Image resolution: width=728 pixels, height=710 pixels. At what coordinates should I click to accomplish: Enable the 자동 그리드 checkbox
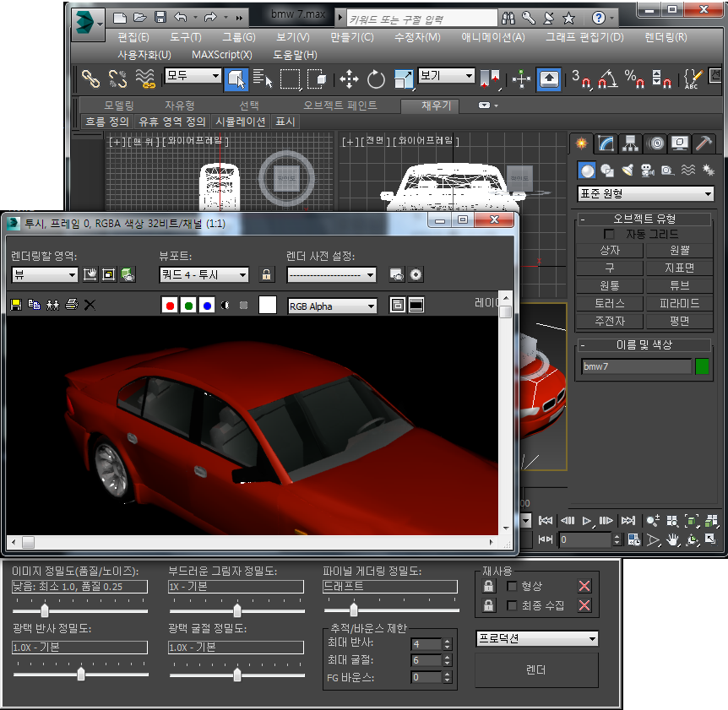pyautogui.click(x=609, y=234)
